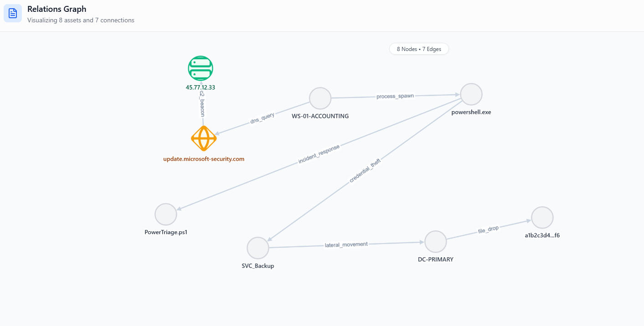Select the orange globe domain node icon
This screenshot has width=644, height=326.
point(204,138)
